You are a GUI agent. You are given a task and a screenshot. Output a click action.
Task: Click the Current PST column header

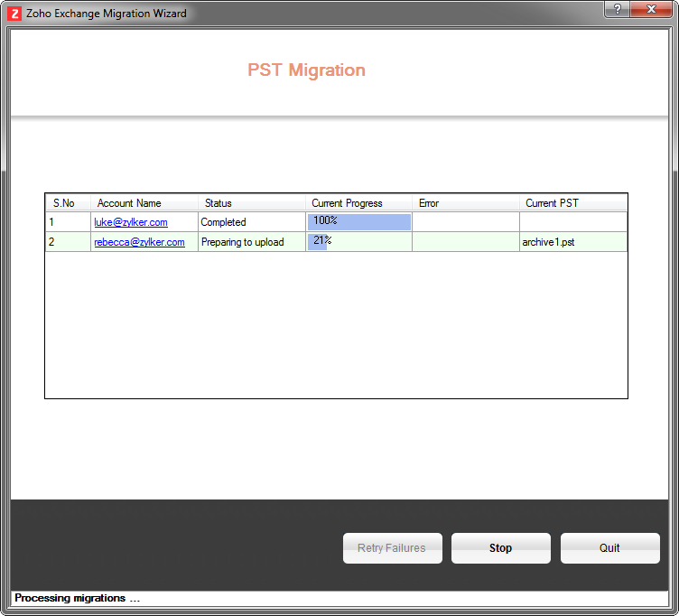pos(552,203)
